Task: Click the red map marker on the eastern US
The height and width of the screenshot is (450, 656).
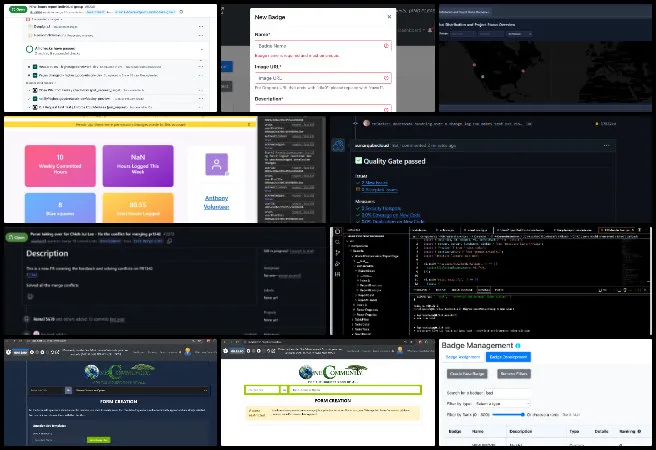Action: [x=523, y=71]
